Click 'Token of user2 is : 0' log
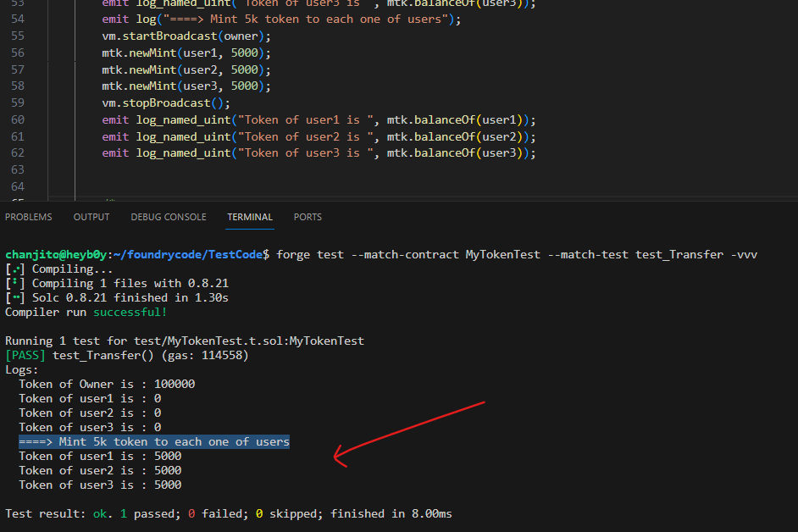The image size is (798, 532). tap(90, 413)
